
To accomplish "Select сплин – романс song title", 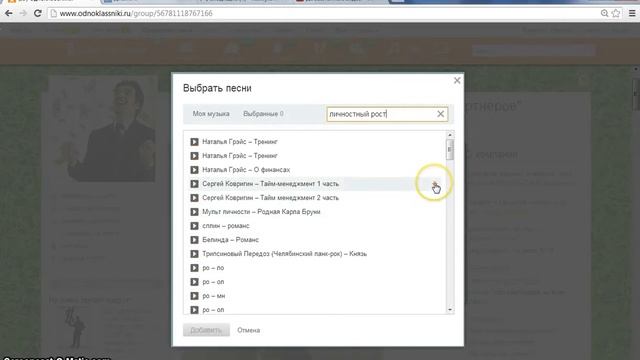I will pyautogui.click(x=226, y=226).
